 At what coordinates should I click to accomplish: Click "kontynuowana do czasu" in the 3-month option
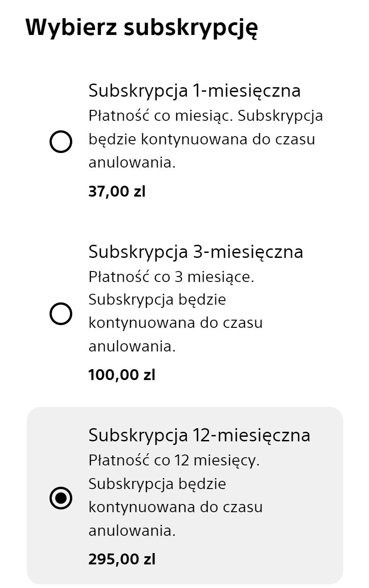click(x=175, y=323)
